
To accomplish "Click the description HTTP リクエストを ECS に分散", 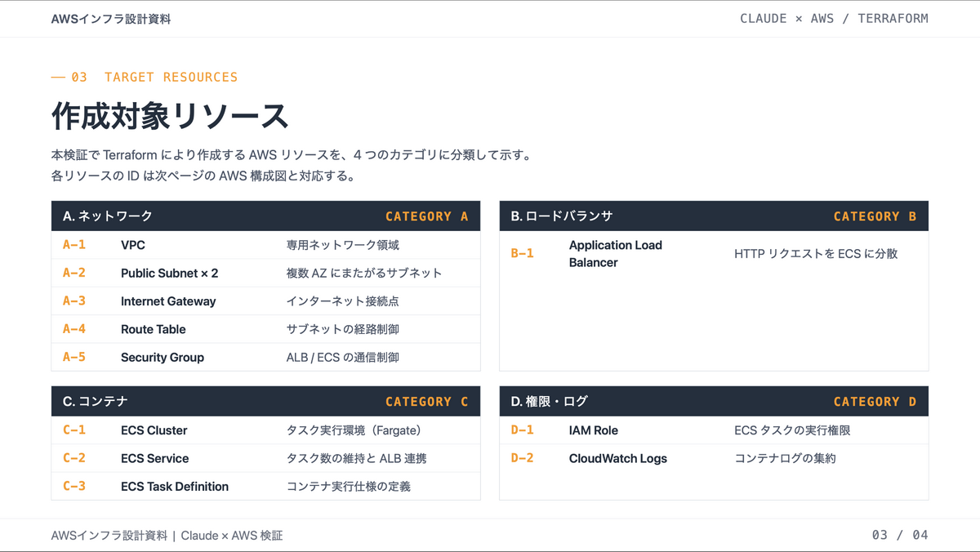I will click(816, 253).
